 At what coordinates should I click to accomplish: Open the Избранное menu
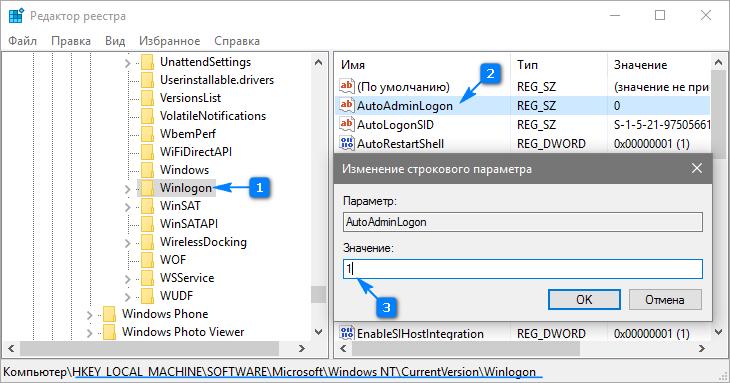click(169, 41)
